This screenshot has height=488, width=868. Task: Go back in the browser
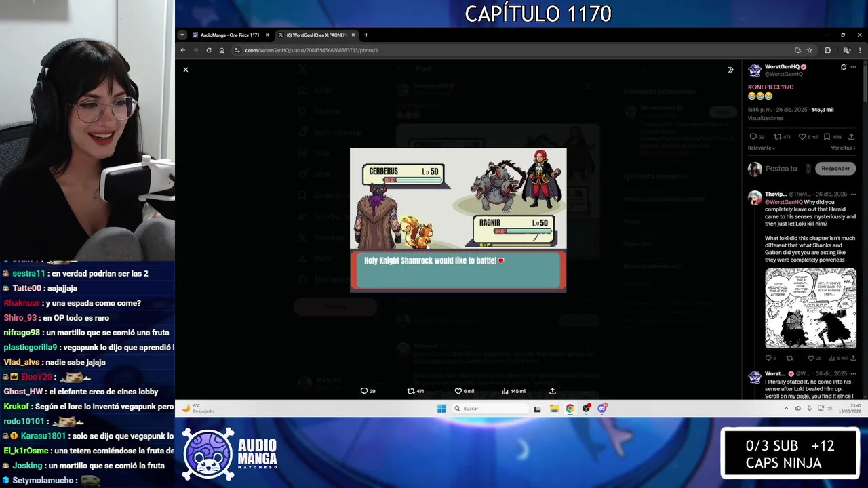[x=182, y=50]
